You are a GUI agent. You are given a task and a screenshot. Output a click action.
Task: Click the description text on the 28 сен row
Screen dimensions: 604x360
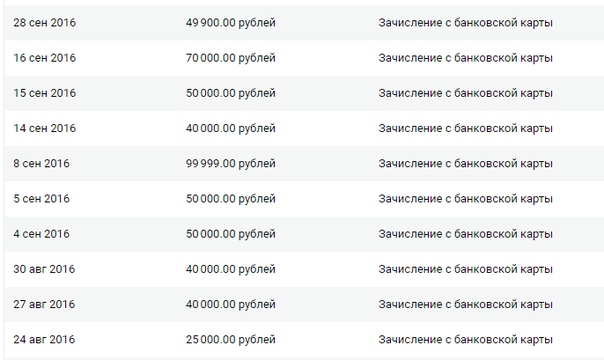(465, 23)
